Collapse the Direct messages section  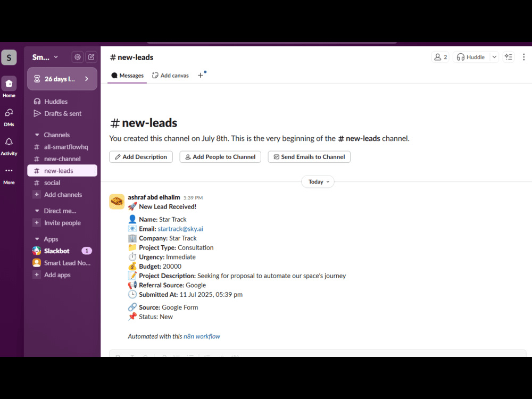(x=37, y=211)
